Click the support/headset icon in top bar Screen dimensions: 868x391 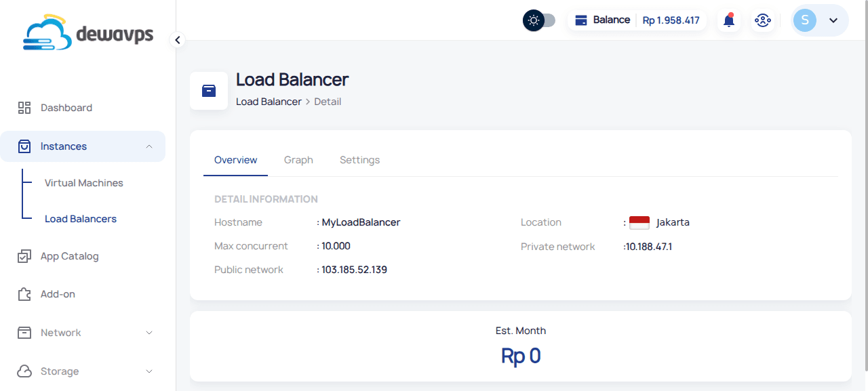click(763, 20)
